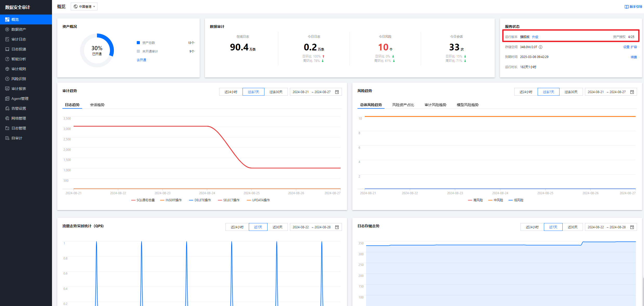Viewport: 644px width, 306px height.
Task: Click the 去开通 link in 资产概况
Action: 141,60
